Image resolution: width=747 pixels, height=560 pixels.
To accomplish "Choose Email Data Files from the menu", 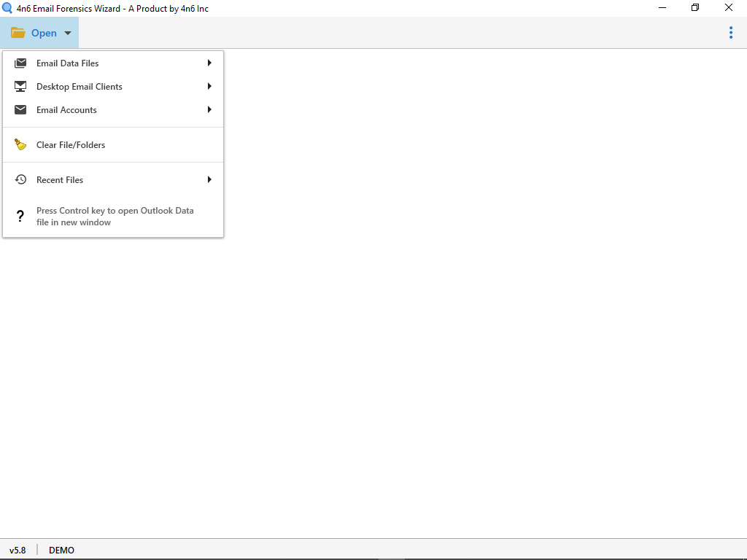I will 113,63.
